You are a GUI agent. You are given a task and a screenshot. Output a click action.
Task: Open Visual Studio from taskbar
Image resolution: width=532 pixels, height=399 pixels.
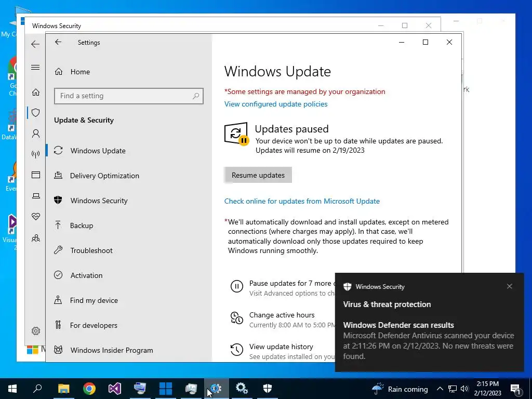click(115, 389)
